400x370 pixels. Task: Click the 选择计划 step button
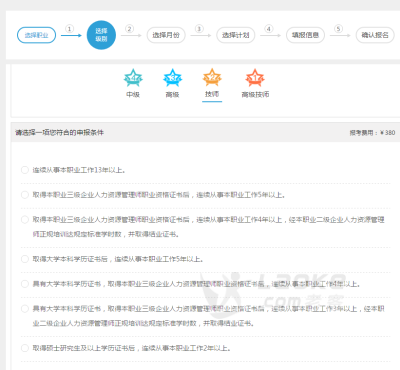[x=236, y=35]
